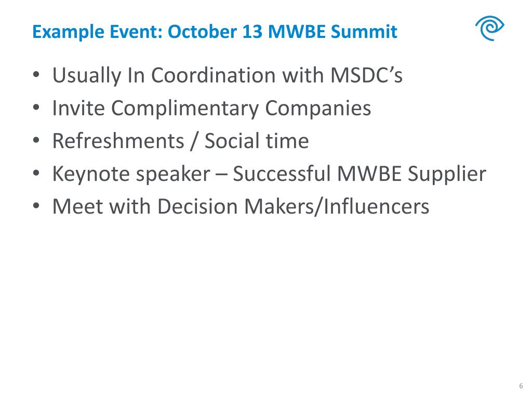The width and height of the screenshot is (532, 399).
Task: Click "Social time" in the third bullet
Action: tap(257, 141)
